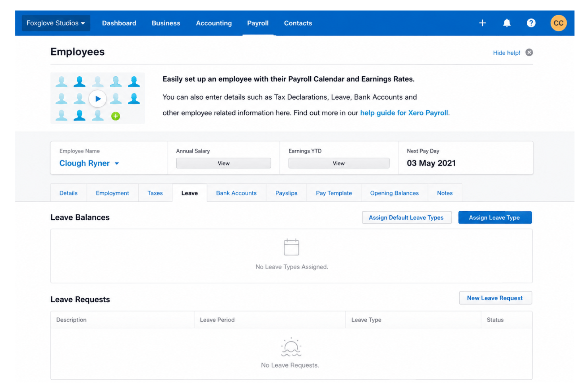Switch to the Details tab
The width and height of the screenshot is (588, 392).
pyautogui.click(x=68, y=193)
